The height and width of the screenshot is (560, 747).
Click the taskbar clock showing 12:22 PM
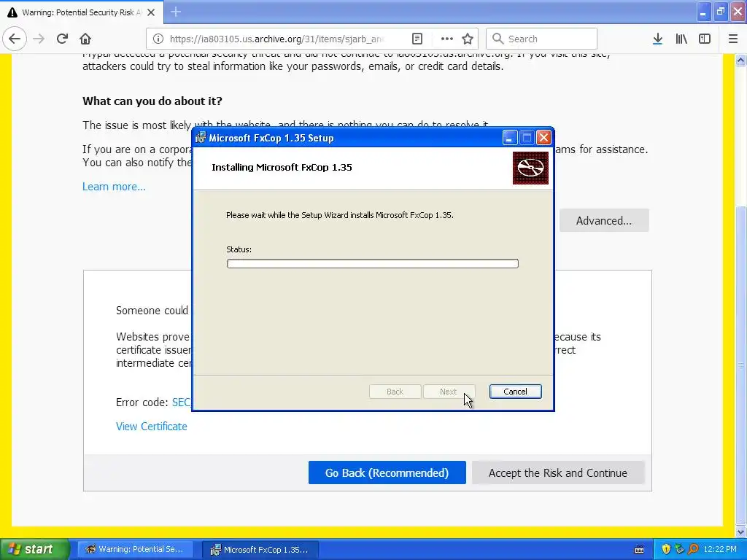click(x=720, y=549)
